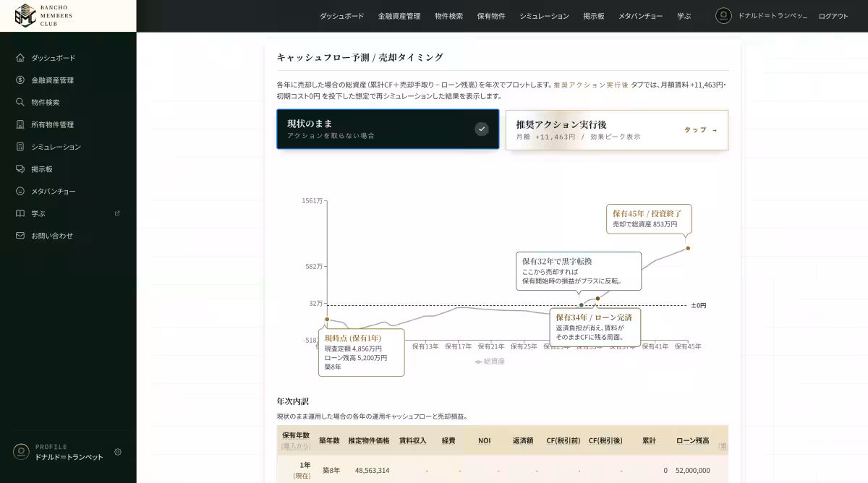This screenshot has height=483, width=868.
Task: Select the 現状のまま scenario tab
Action: (388, 129)
